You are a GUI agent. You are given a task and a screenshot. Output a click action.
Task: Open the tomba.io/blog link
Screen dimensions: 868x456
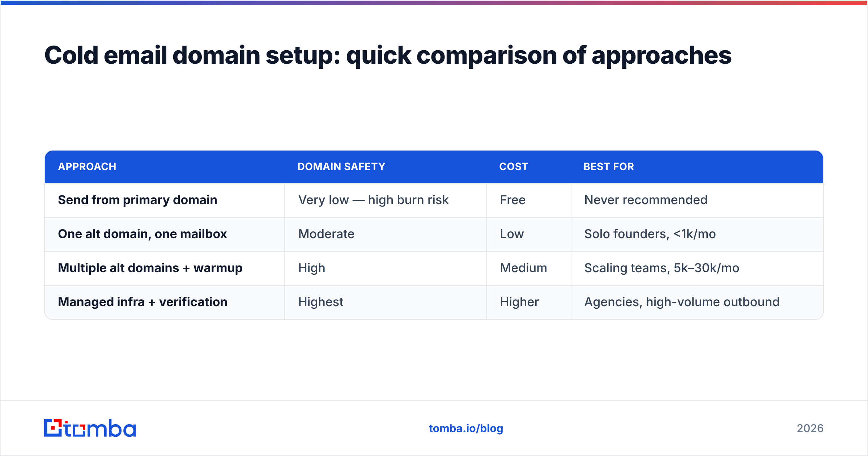pos(466,428)
